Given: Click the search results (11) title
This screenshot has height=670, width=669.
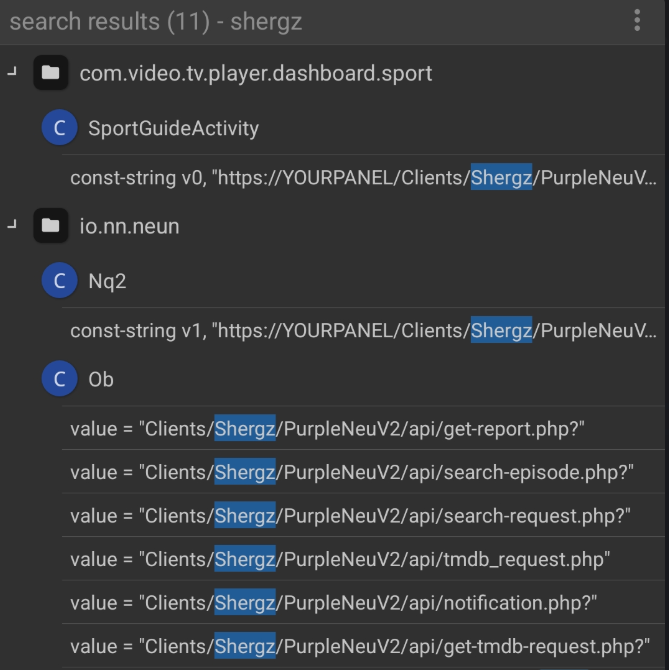Looking at the screenshot, I should click(155, 21).
